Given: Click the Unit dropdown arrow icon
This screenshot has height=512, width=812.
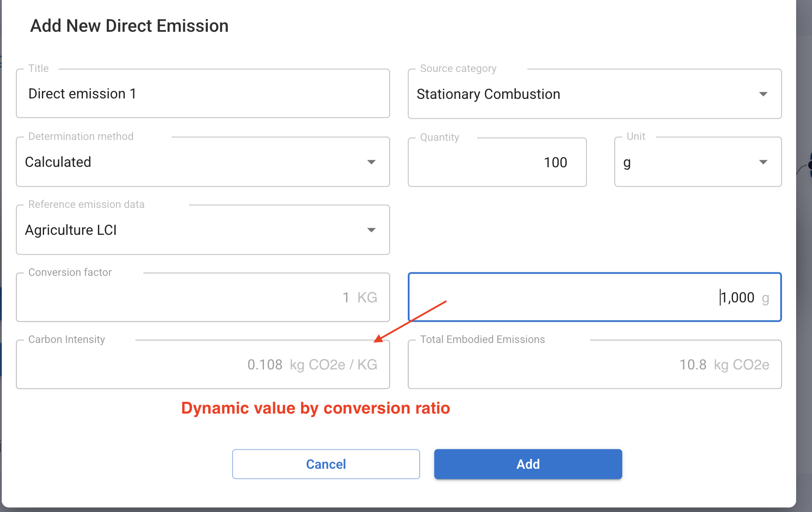Looking at the screenshot, I should tap(763, 162).
